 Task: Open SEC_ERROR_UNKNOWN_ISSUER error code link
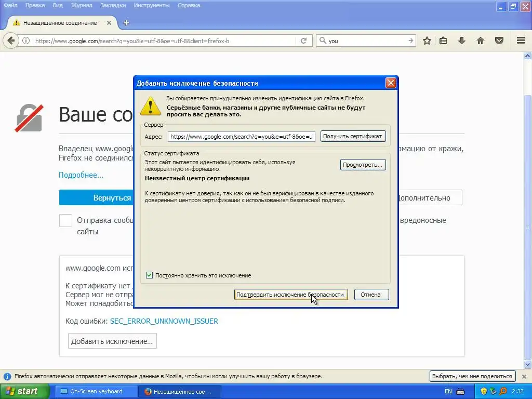(x=164, y=321)
